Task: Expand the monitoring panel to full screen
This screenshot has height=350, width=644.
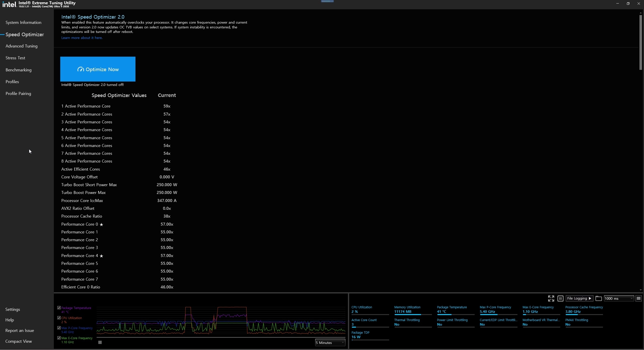Action: click(x=551, y=298)
